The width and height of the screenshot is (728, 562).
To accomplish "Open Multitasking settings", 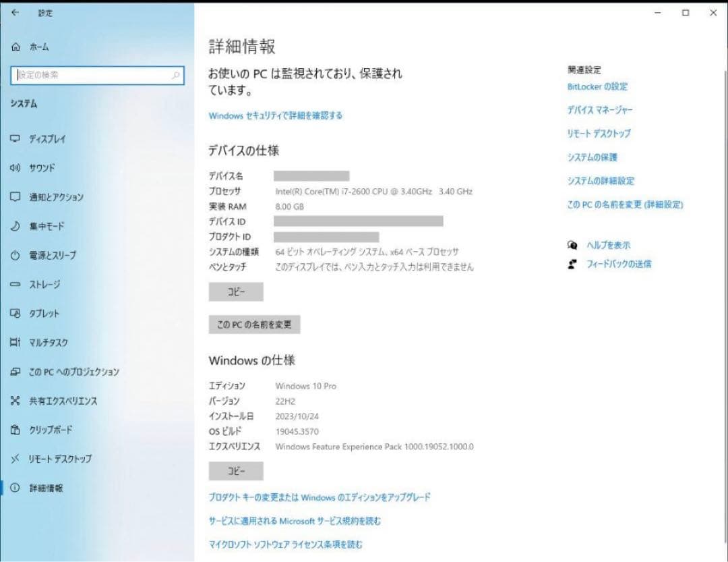I will 40,342.
